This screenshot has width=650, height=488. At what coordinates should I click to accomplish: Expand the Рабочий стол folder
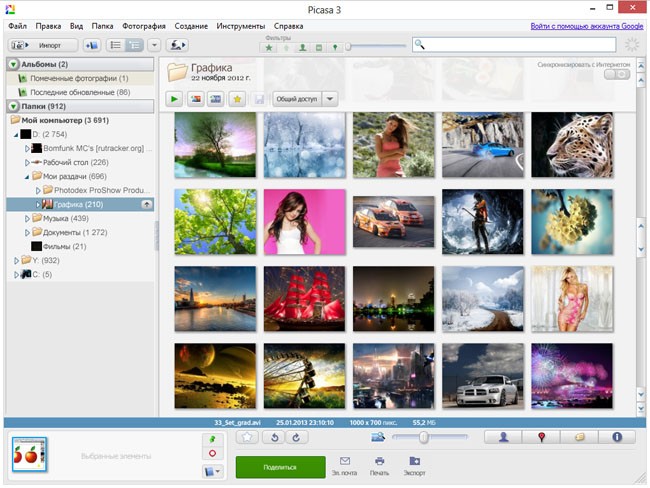click(27, 162)
